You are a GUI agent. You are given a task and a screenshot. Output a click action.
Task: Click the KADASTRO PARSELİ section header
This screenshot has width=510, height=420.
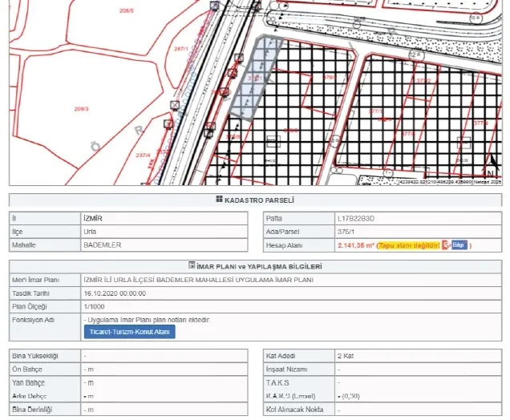(255, 200)
